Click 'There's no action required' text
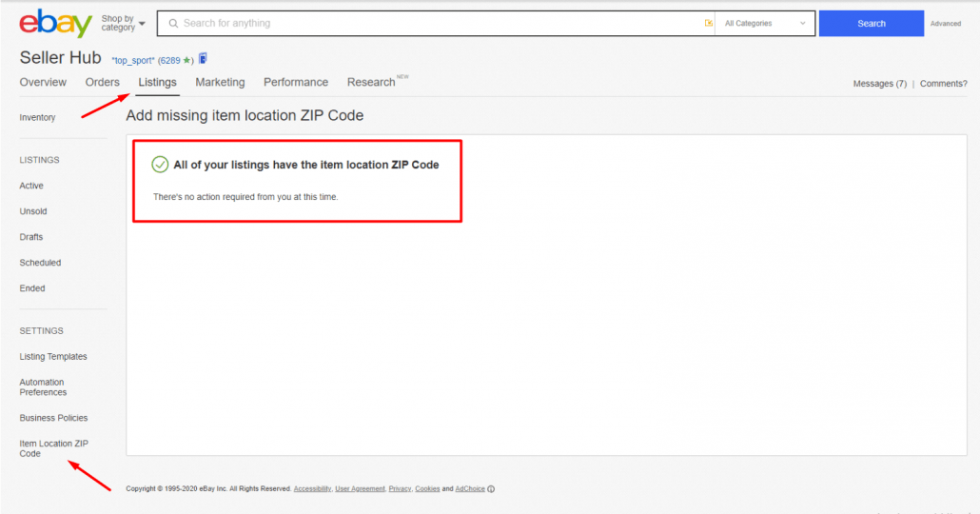 pyautogui.click(x=245, y=197)
